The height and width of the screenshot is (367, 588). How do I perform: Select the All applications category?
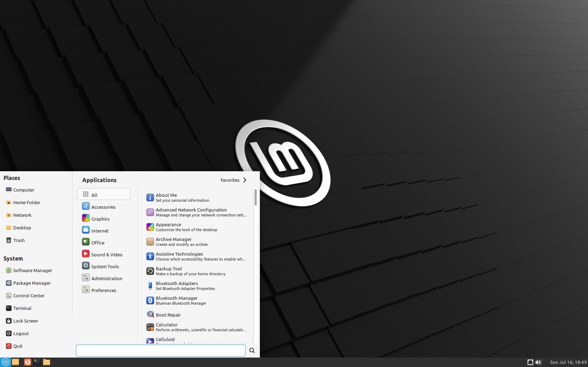104,194
